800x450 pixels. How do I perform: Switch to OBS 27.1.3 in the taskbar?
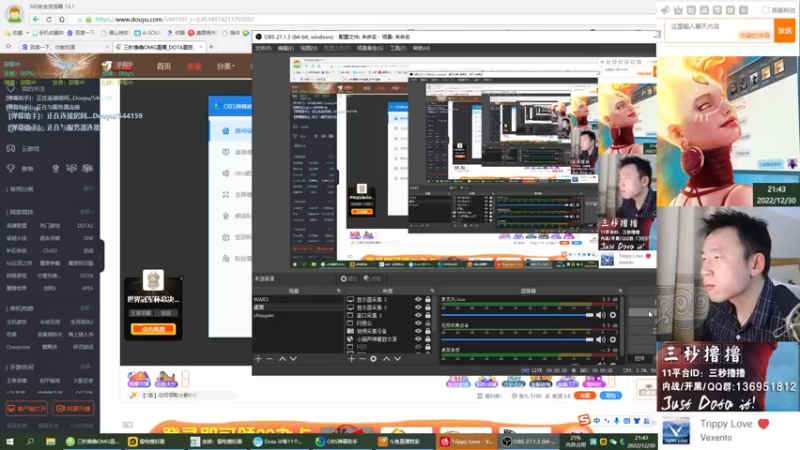[x=529, y=441]
